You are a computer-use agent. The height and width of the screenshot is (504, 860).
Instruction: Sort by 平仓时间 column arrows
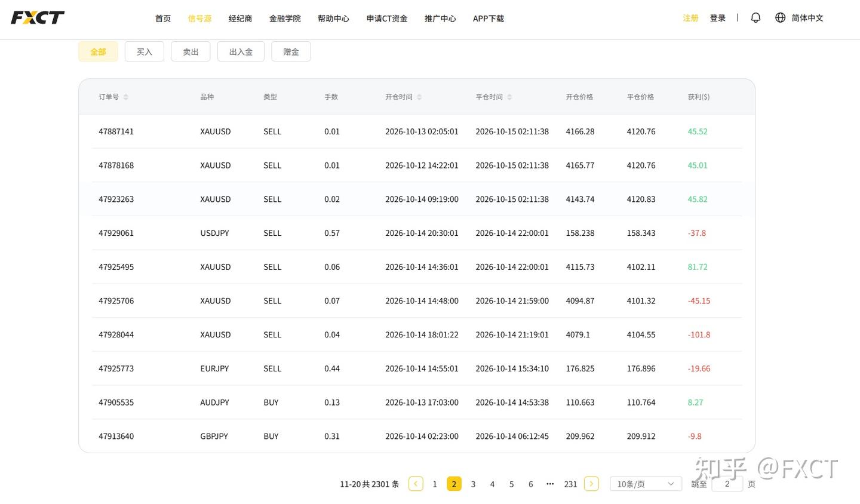pos(509,97)
